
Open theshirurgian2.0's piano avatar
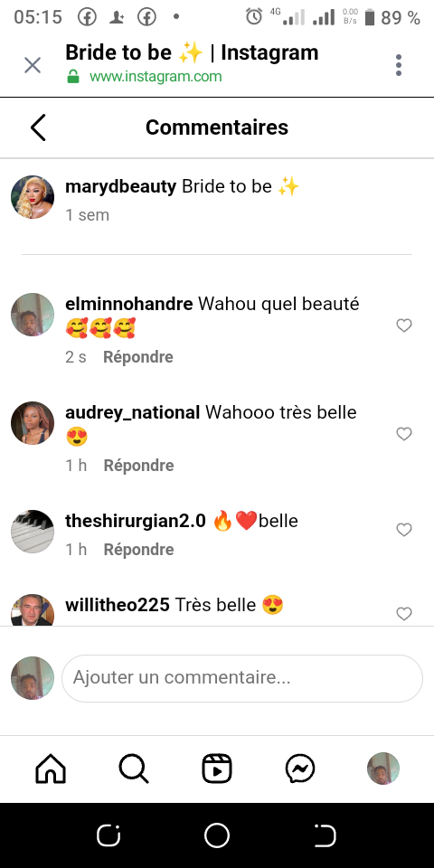33,532
